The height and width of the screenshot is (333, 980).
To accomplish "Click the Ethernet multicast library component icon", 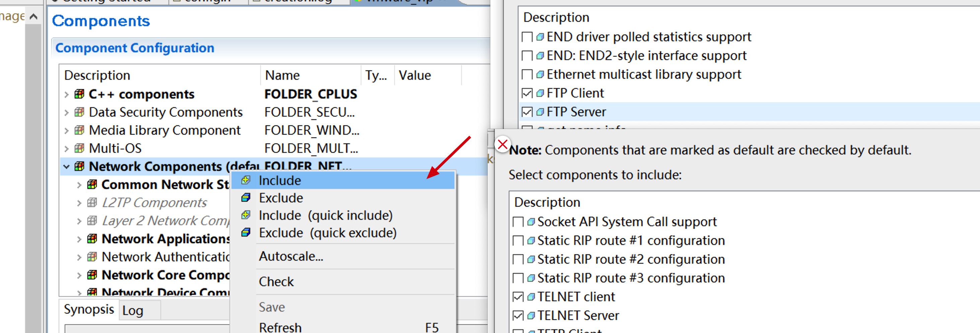I will pyautogui.click(x=540, y=74).
